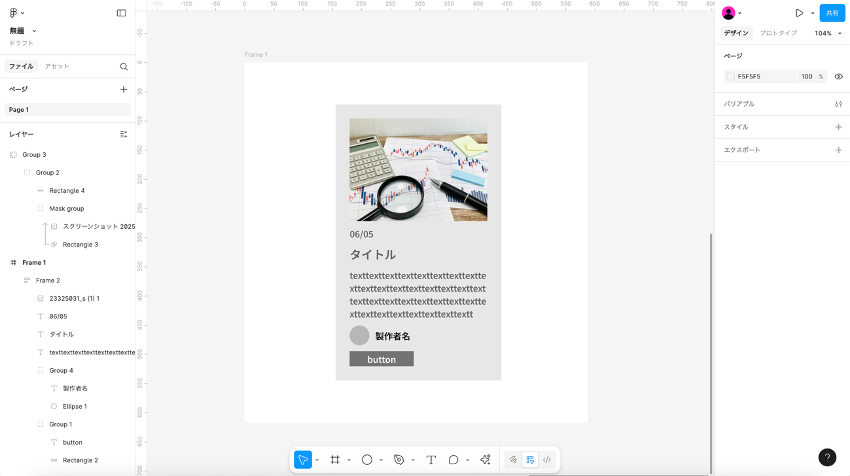
Task: Open the help question mark button
Action: [827, 457]
